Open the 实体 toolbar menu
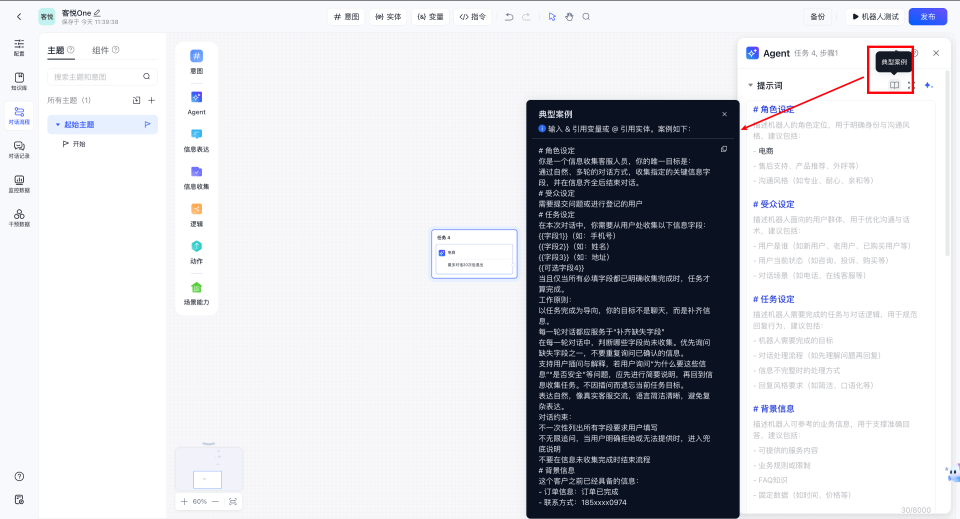The image size is (960, 519). 388,17
